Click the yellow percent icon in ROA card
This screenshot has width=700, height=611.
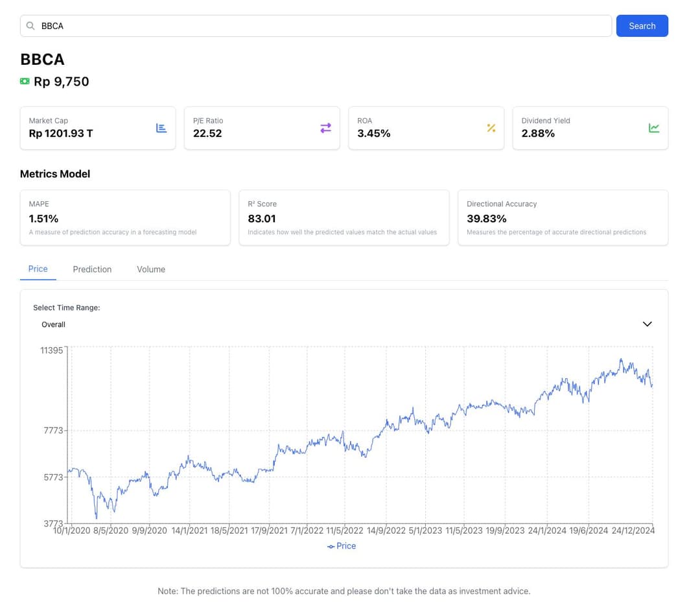491,128
